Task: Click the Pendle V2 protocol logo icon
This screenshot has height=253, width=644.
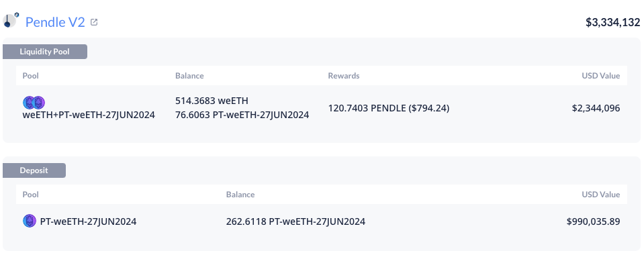Action: pos(11,21)
